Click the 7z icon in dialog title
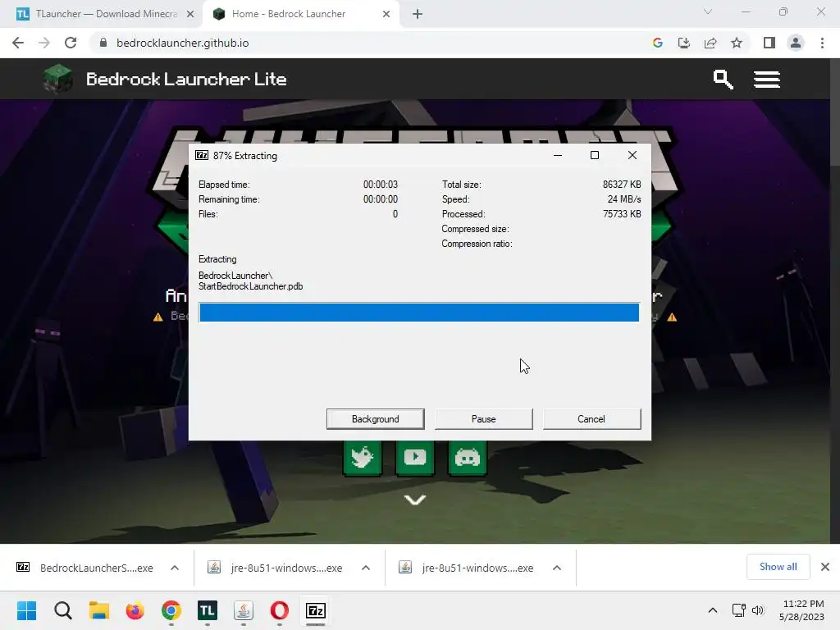 coord(202,155)
